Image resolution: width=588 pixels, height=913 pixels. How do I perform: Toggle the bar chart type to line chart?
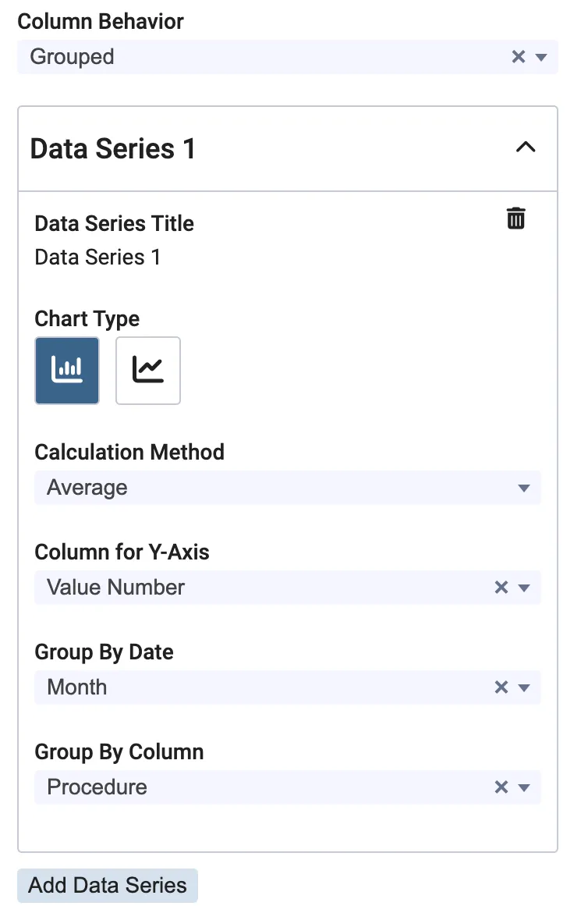click(147, 370)
